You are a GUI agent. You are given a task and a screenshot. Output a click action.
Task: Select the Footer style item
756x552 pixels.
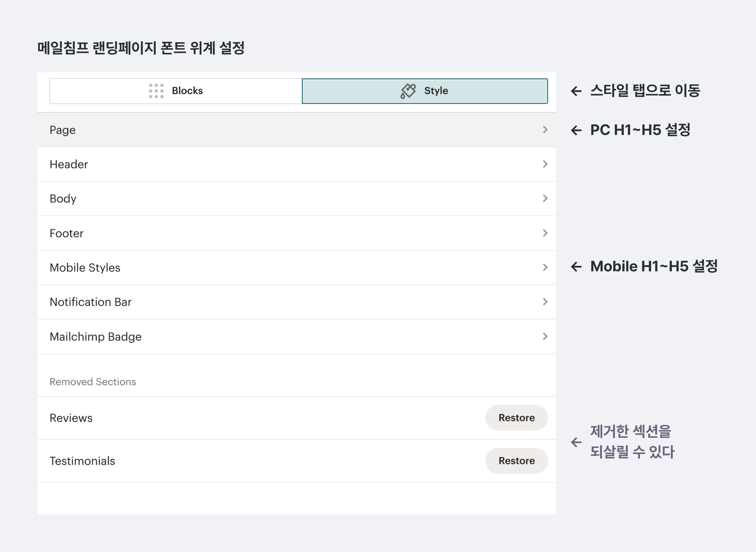pyautogui.click(x=67, y=233)
